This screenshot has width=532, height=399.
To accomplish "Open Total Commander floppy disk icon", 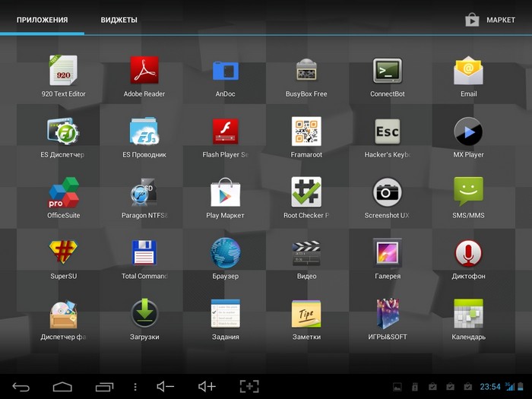I will [144, 253].
